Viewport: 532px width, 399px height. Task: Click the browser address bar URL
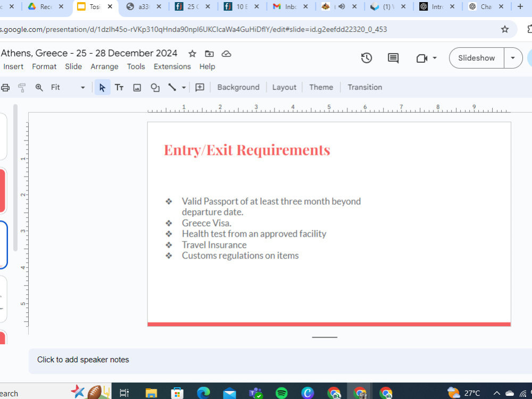[194, 29]
